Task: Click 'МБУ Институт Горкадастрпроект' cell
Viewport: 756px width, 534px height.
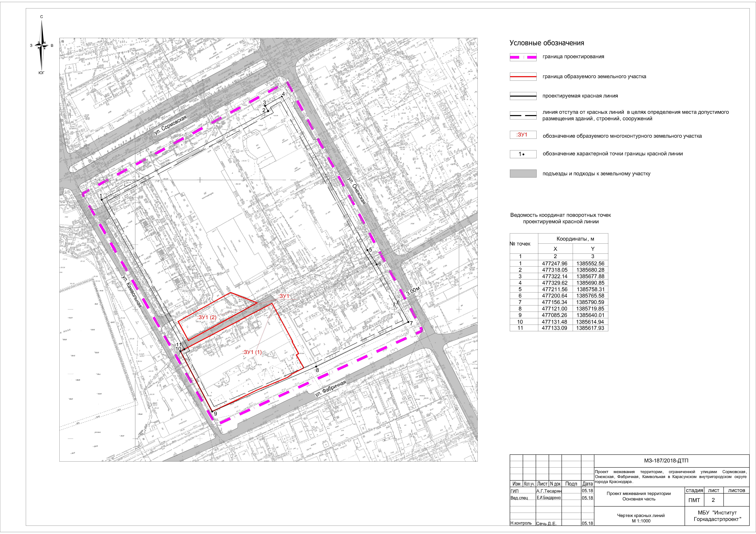Action: (x=717, y=516)
